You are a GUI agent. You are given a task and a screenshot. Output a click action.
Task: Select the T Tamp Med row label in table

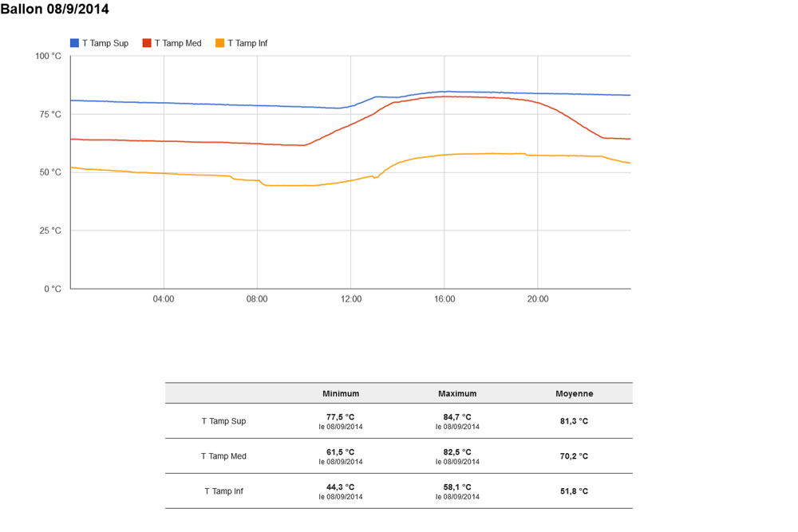[223, 456]
